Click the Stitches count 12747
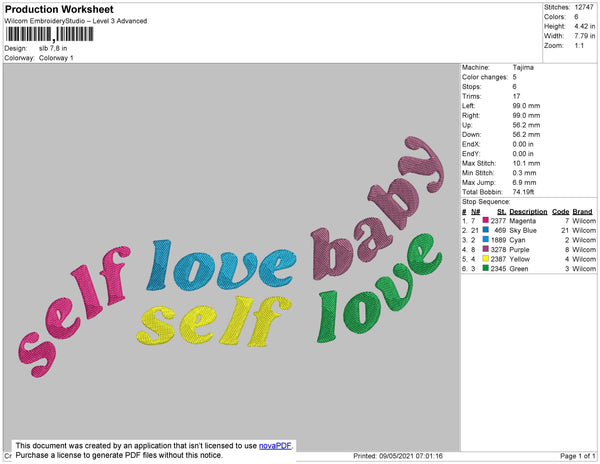This screenshot has width=600, height=464. [x=585, y=7]
